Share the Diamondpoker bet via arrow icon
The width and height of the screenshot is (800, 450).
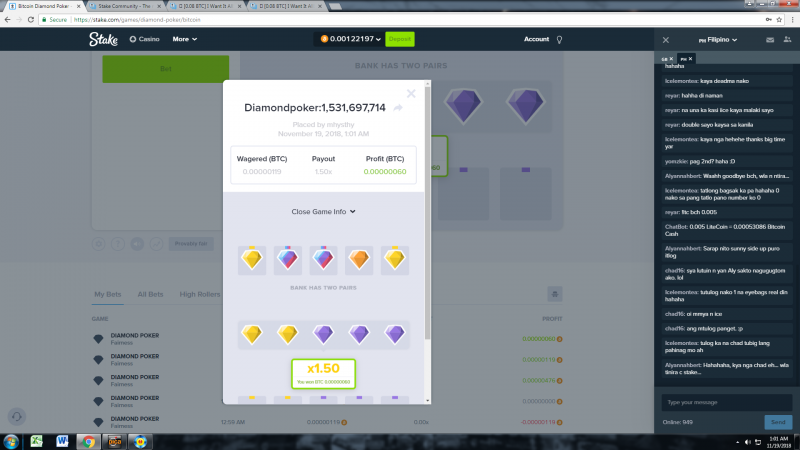398,108
